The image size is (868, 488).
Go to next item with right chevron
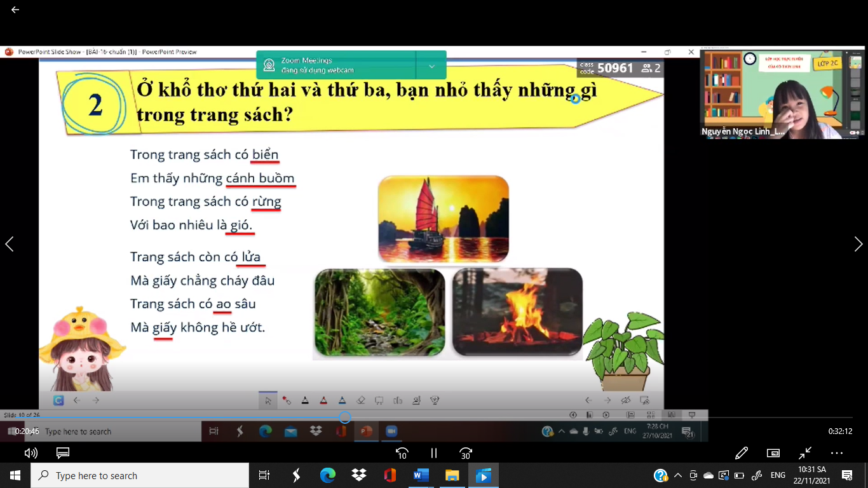click(858, 244)
